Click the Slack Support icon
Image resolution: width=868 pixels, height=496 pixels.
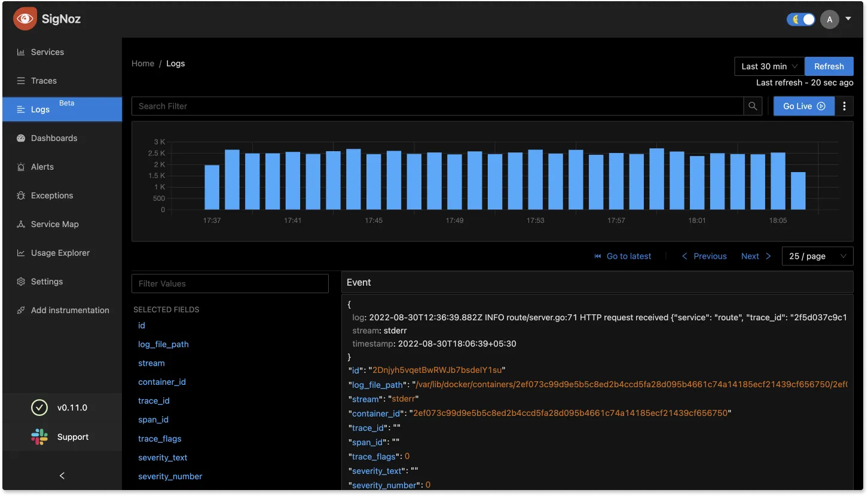(39, 437)
